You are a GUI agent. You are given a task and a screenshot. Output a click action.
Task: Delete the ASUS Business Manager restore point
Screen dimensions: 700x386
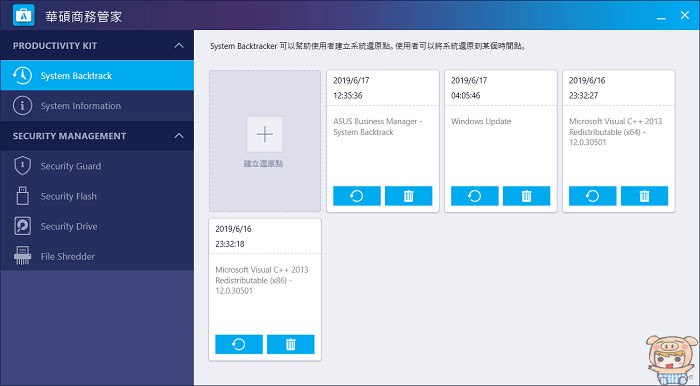[x=408, y=196]
